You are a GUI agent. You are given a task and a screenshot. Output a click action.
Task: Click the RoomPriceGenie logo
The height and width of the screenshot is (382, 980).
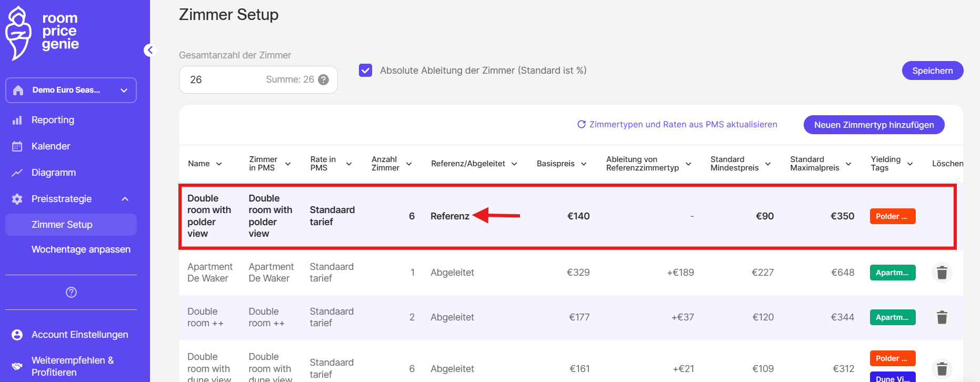point(42,33)
